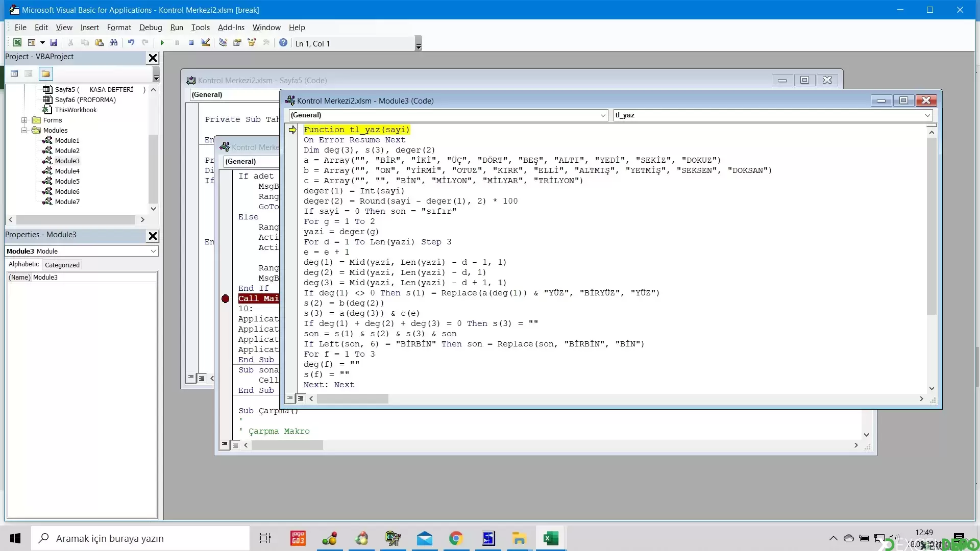Viewport: 980px width, 551px height.
Task: Select Module1 in the project tree
Action: [67, 141]
